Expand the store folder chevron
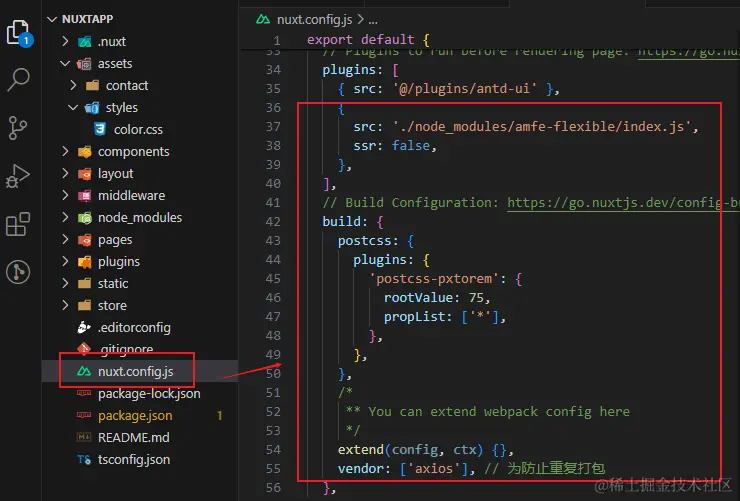Viewport: 740px width, 501px height. pos(65,305)
